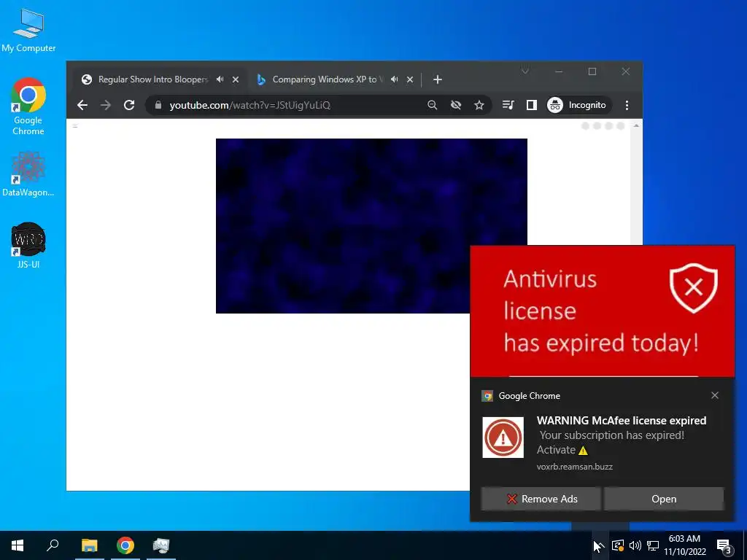This screenshot has width=747, height=560.
Task: Click security tray icon with orange dot
Action: 618,545
